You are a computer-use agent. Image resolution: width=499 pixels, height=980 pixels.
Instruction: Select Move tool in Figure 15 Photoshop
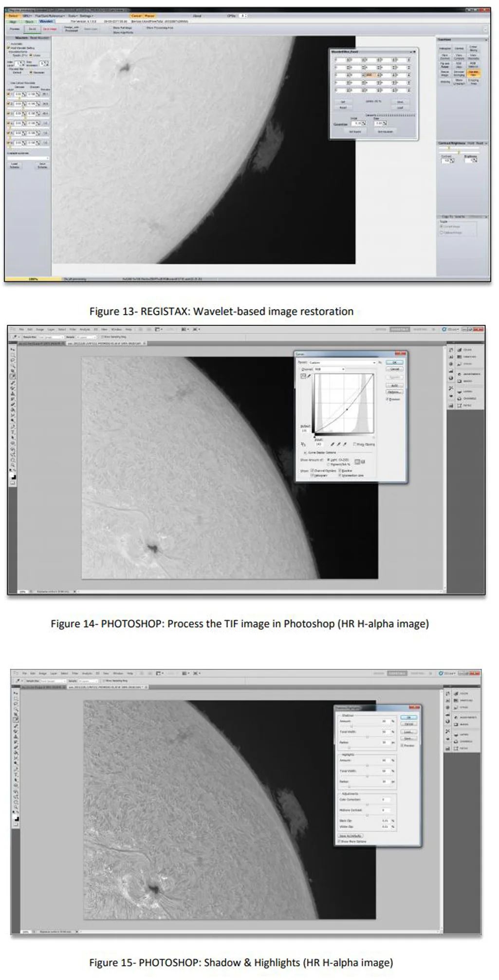[x=16, y=693]
